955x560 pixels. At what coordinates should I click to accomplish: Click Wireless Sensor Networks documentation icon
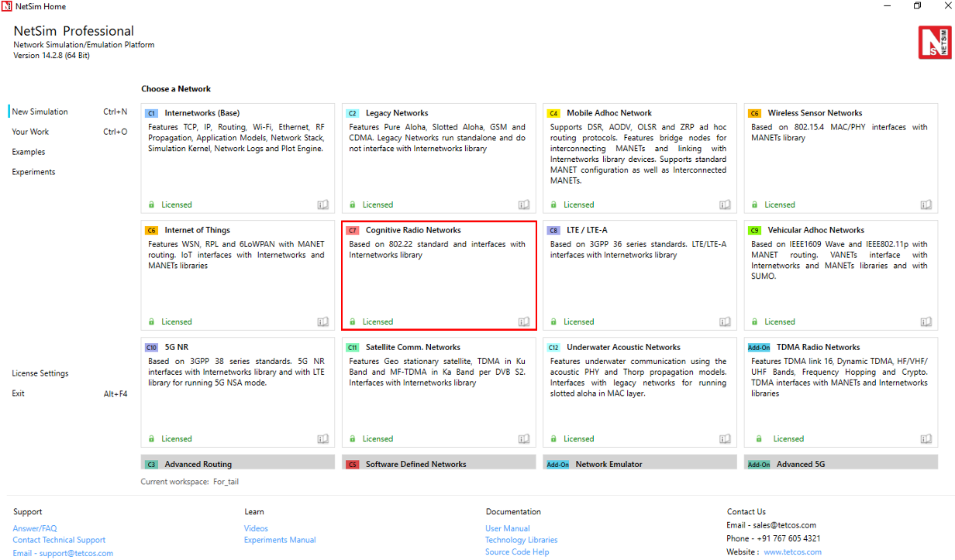click(x=926, y=205)
